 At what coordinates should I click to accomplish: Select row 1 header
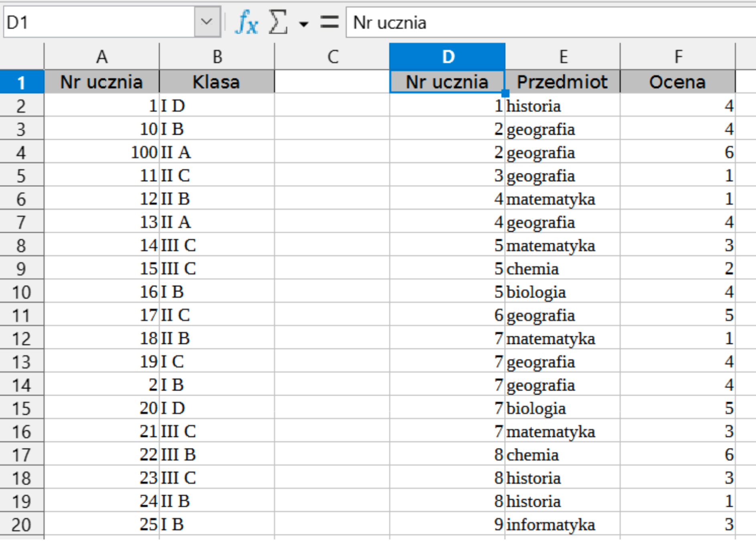pyautogui.click(x=22, y=82)
